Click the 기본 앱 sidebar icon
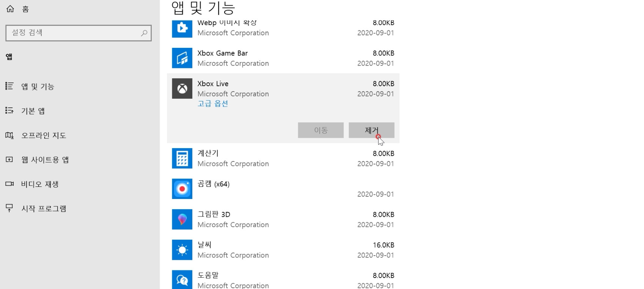This screenshot has width=644, height=289. point(9,111)
